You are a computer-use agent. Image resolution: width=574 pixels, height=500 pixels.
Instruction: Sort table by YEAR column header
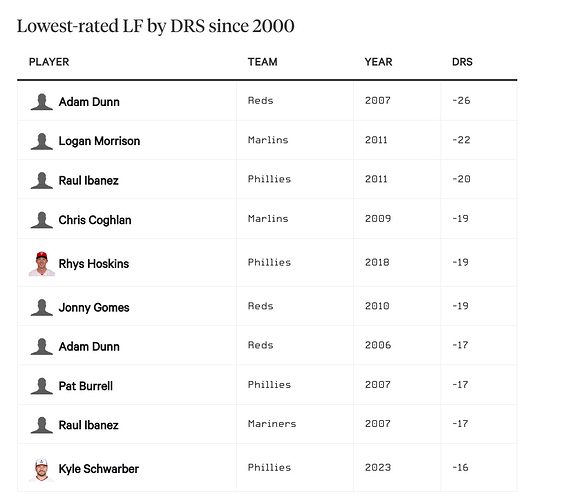point(378,62)
